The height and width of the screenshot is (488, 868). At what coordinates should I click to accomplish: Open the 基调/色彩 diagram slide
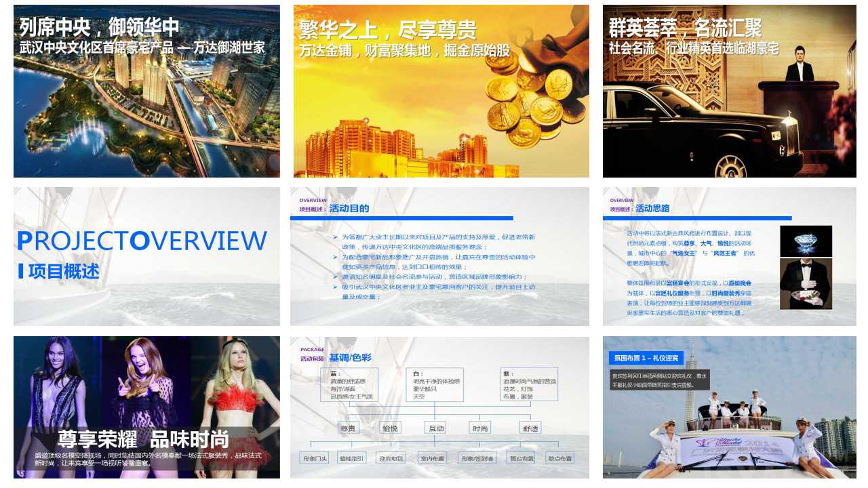point(439,407)
